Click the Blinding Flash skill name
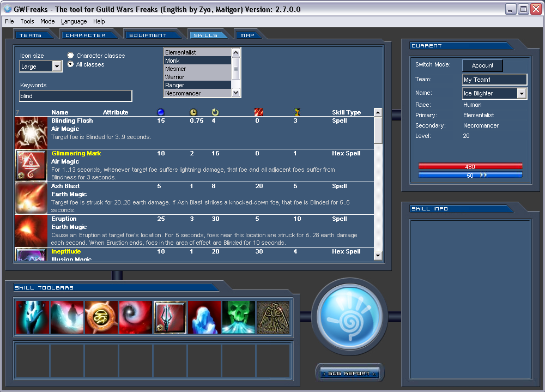 [72, 120]
